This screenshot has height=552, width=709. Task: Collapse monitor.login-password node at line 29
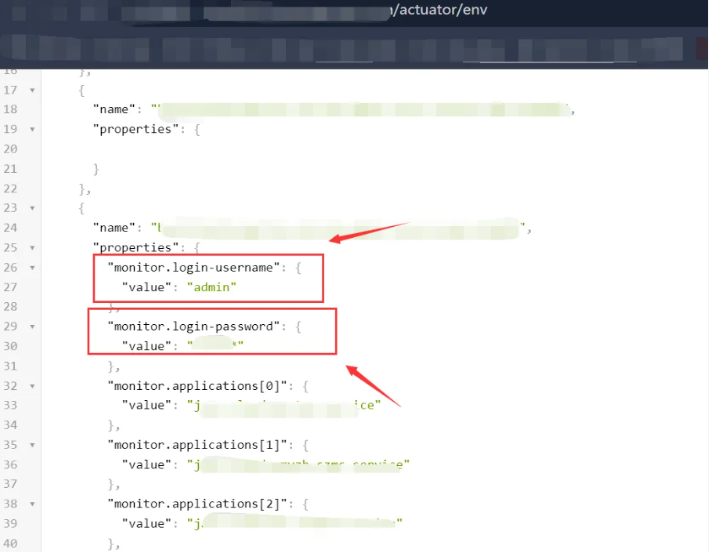(32, 326)
